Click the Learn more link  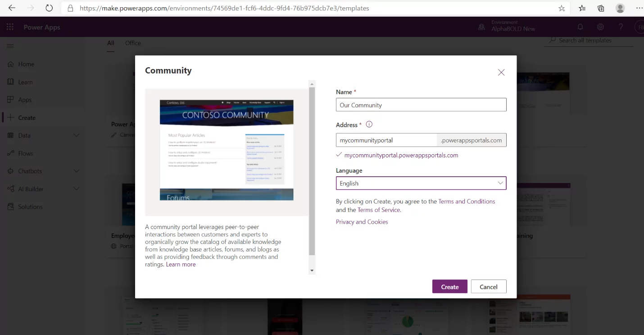click(x=181, y=264)
